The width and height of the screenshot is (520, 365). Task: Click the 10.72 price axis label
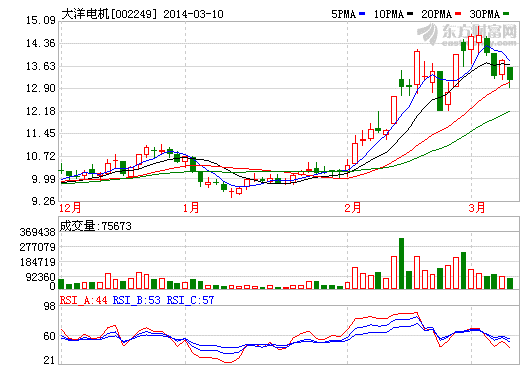coord(41,156)
